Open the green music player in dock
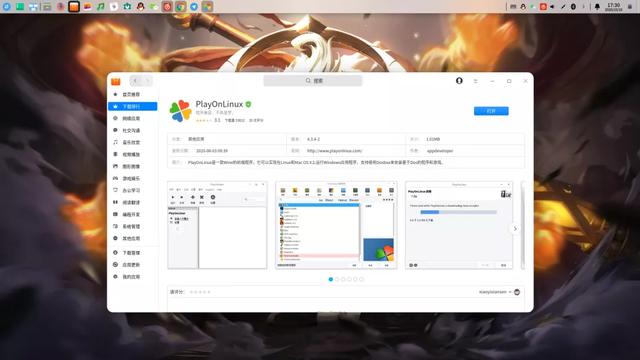Screen dimensions: 640x360 pos(100,7)
